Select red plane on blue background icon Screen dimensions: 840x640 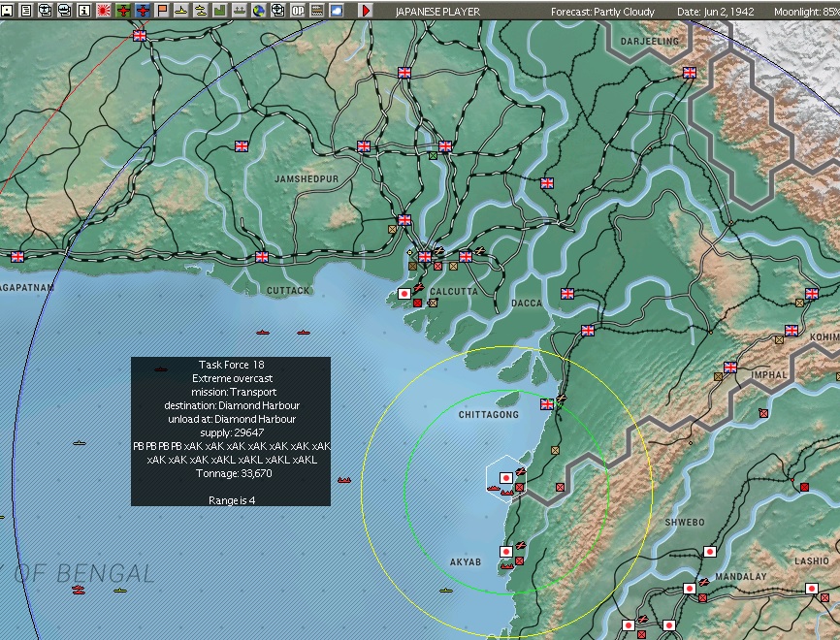142,10
